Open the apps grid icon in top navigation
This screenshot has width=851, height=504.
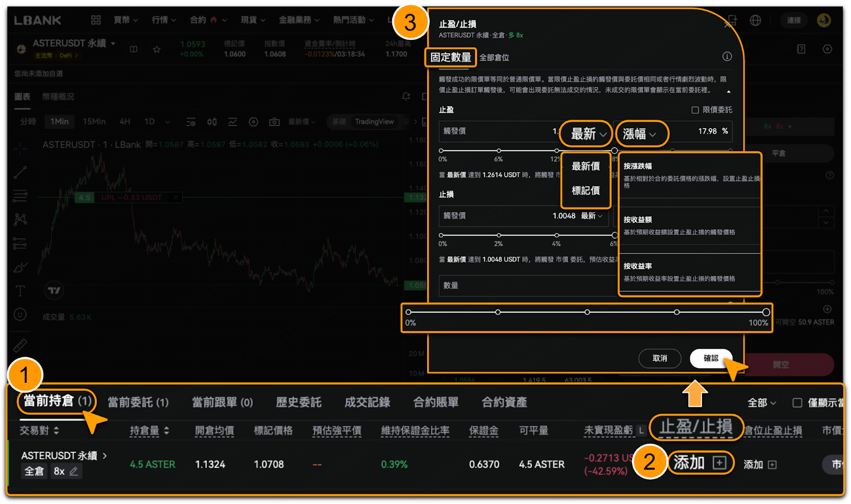[x=96, y=20]
